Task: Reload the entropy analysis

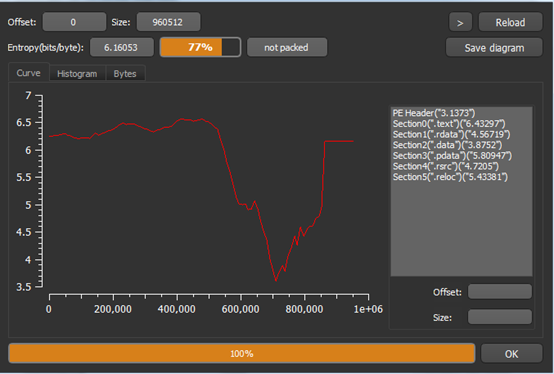Action: 510,22
